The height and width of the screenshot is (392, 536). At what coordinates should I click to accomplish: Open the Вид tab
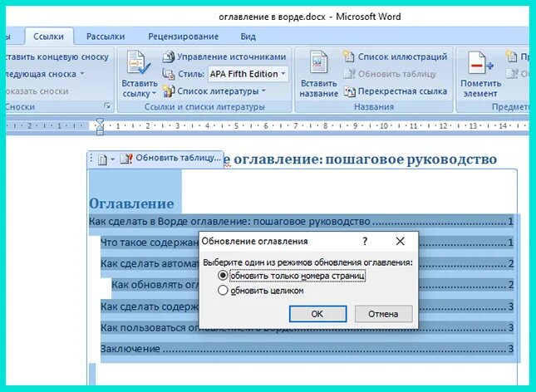[x=248, y=37]
